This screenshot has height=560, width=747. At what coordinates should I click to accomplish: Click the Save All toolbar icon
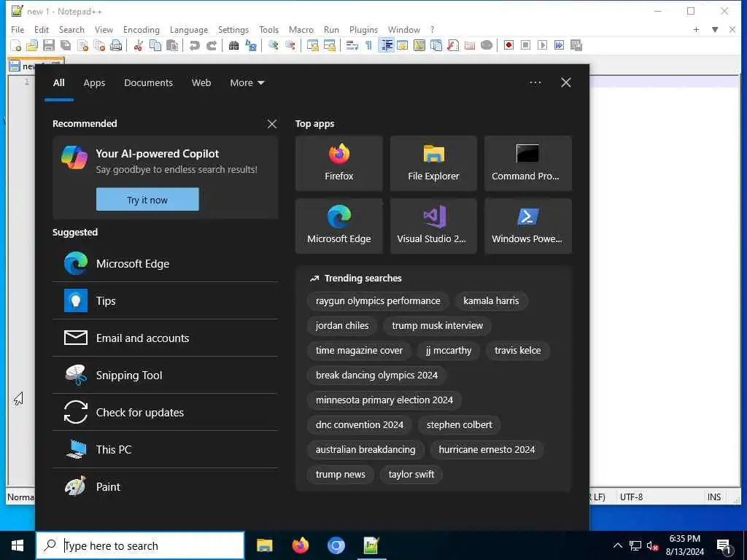pyautogui.click(x=66, y=45)
